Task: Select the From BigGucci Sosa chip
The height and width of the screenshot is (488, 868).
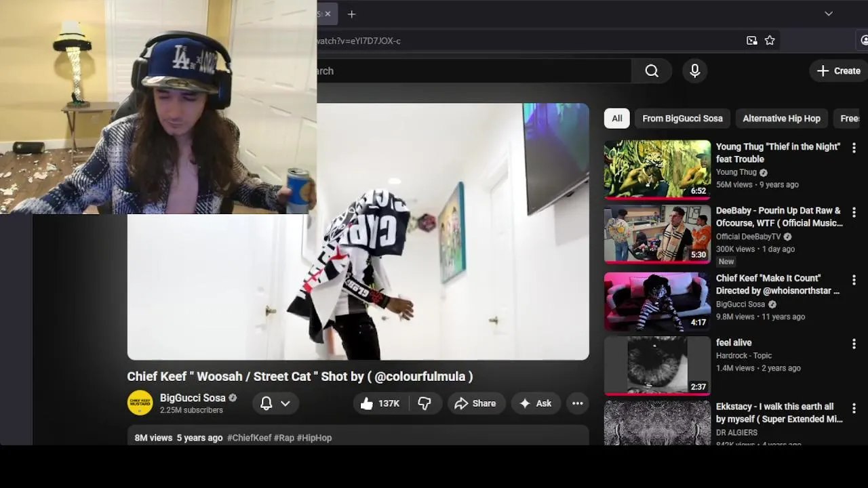Action: click(x=682, y=118)
